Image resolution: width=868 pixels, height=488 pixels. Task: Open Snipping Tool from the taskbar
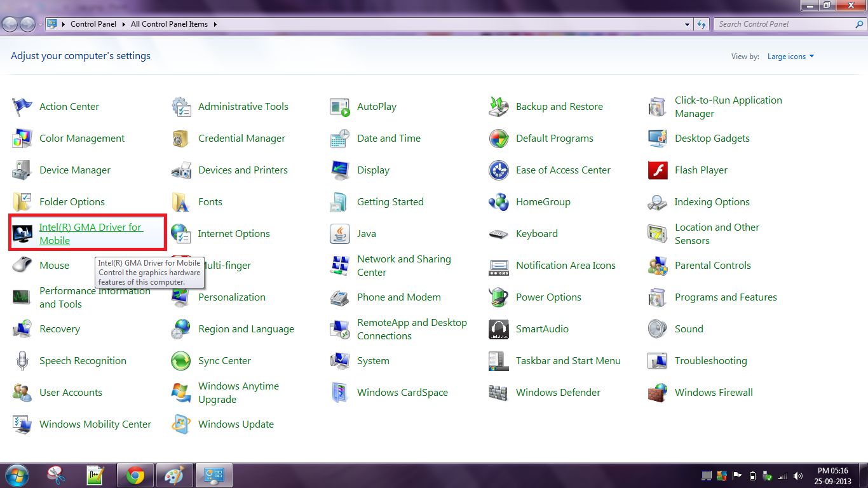[57, 475]
